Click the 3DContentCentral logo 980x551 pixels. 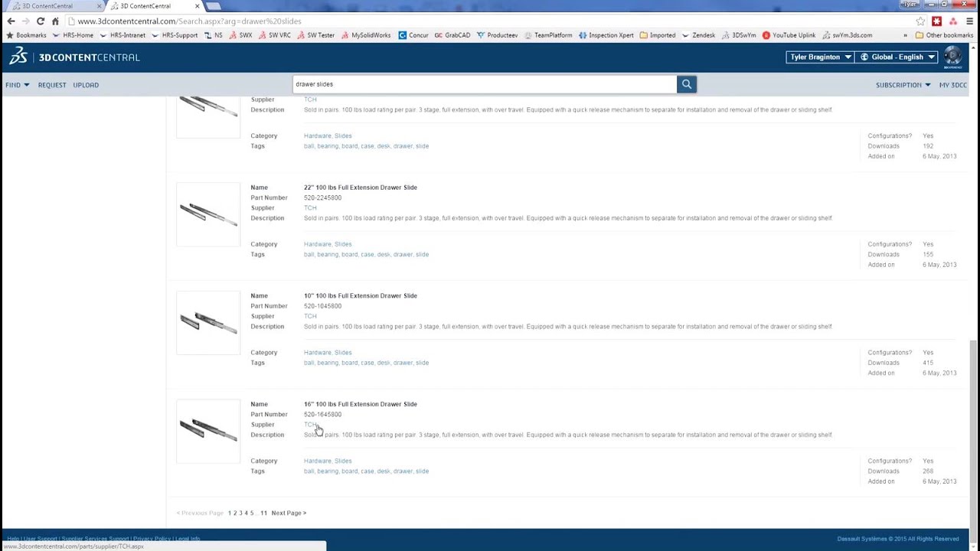click(x=74, y=57)
